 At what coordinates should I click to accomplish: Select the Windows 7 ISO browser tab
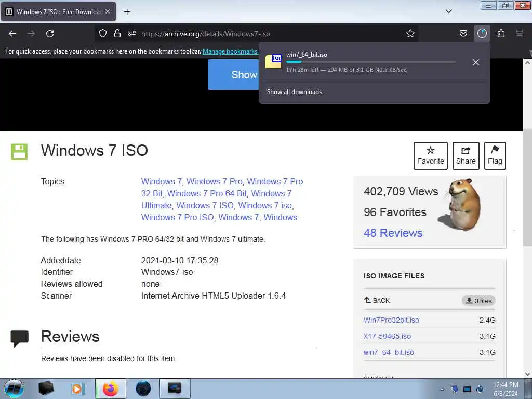pos(58,11)
